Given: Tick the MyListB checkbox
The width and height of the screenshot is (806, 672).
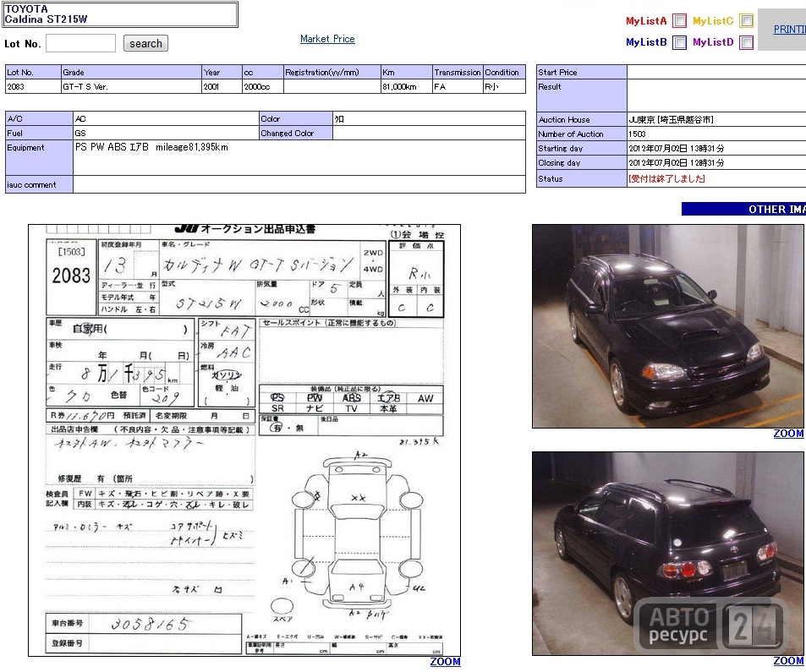Looking at the screenshot, I should click(679, 42).
